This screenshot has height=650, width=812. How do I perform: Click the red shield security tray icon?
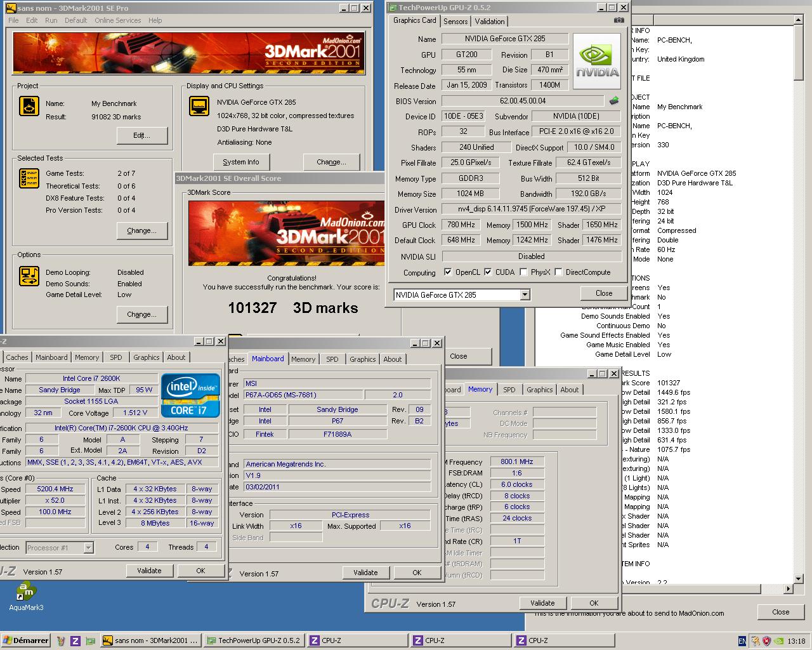766,640
